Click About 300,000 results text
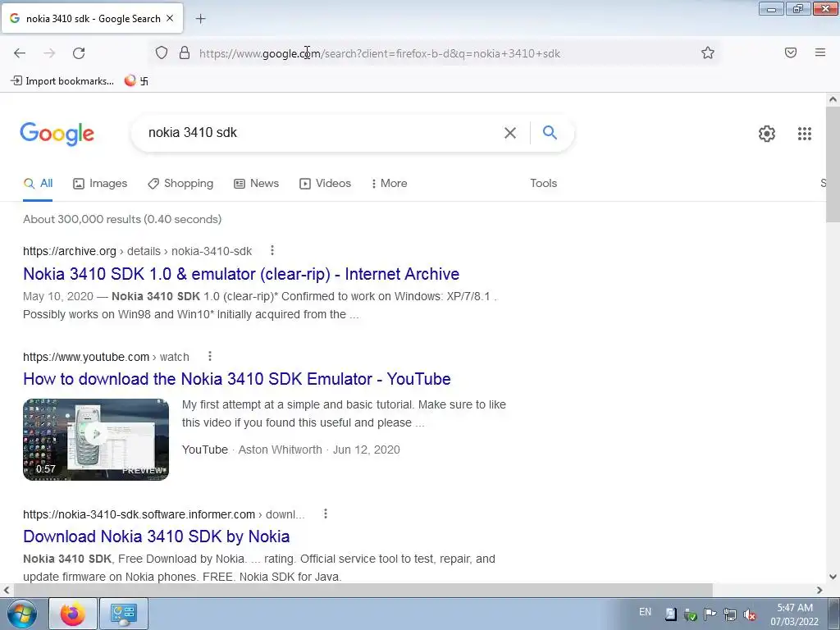 point(122,219)
